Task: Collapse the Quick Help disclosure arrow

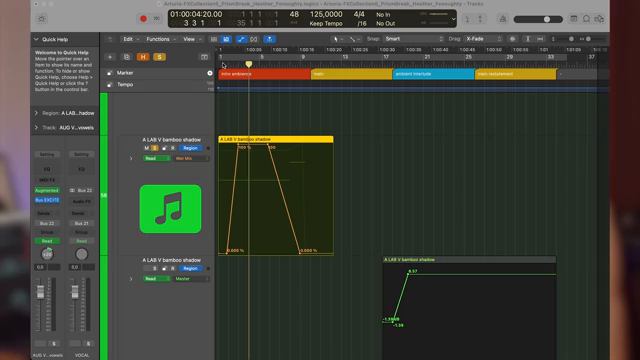Action: 36,40
